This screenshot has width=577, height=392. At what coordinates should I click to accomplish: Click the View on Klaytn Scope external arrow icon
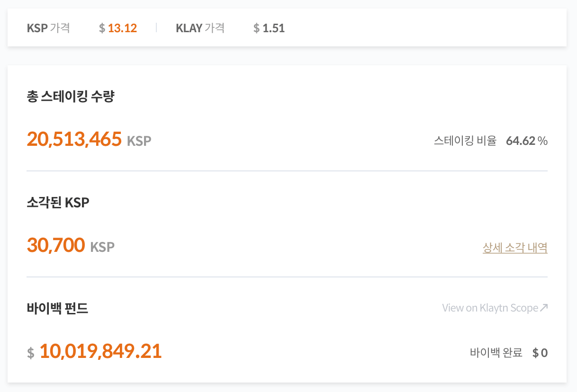(545, 307)
